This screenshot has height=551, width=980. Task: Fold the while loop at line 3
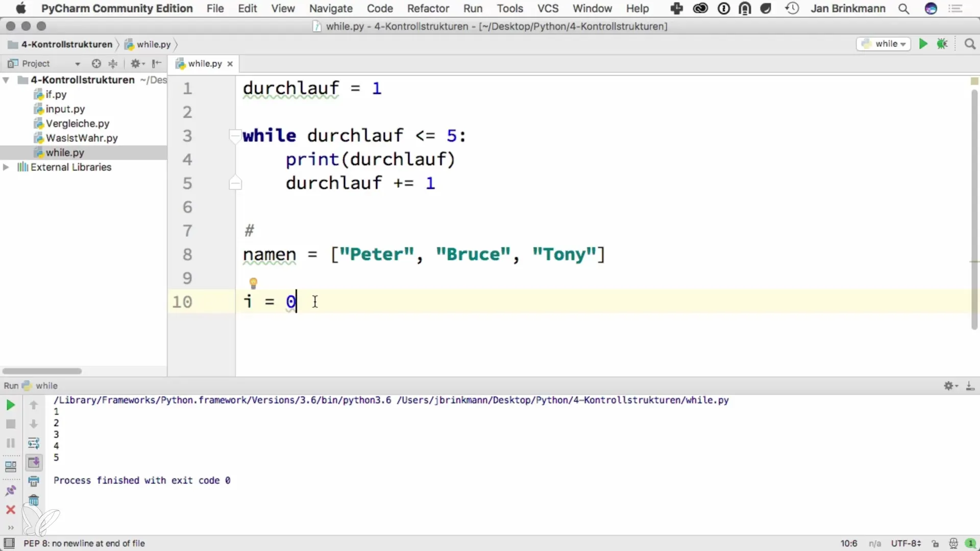pos(235,136)
